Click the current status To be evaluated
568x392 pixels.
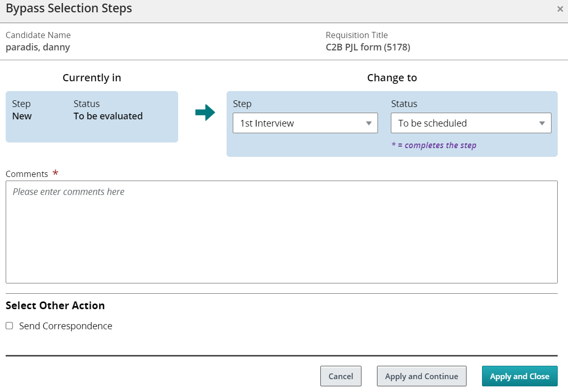[108, 116]
